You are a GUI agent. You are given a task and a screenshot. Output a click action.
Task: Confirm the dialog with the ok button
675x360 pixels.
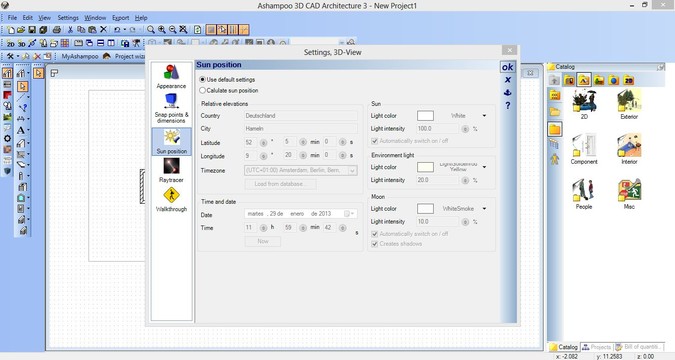508,67
